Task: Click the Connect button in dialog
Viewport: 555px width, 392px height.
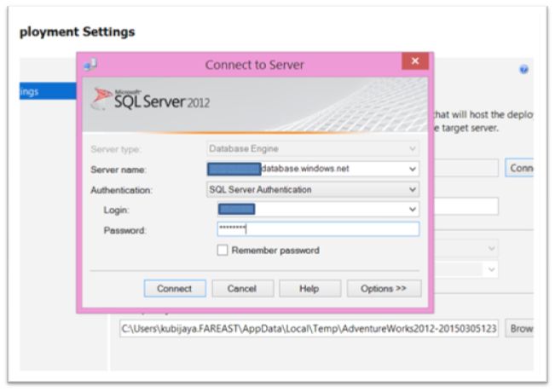Action: click(x=175, y=289)
